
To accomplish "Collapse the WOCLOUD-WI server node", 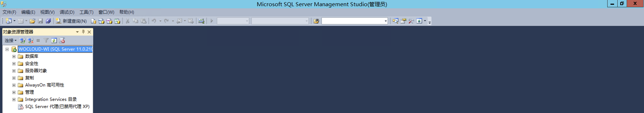I will 7,49.
